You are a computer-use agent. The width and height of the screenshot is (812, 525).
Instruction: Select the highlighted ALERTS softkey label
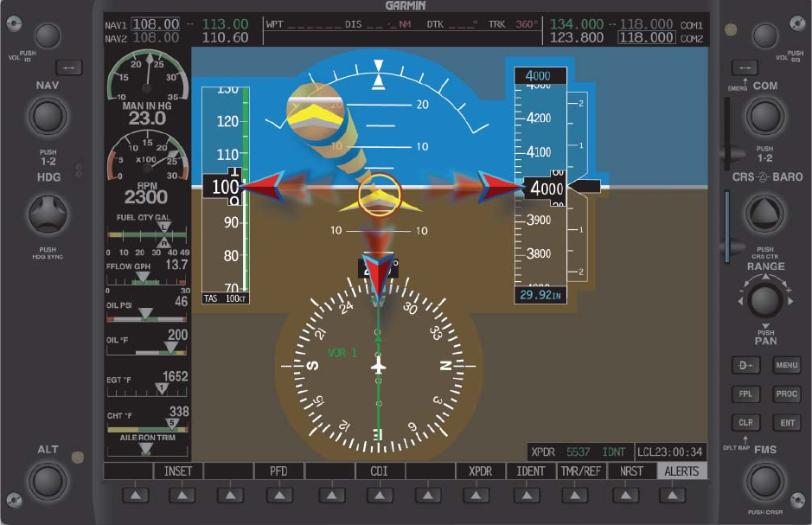[681, 471]
